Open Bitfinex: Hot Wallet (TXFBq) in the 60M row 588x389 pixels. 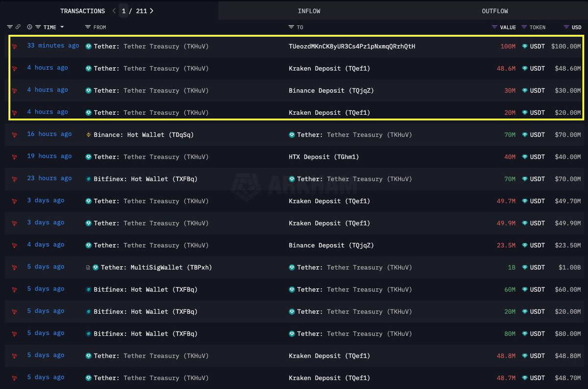click(x=146, y=289)
